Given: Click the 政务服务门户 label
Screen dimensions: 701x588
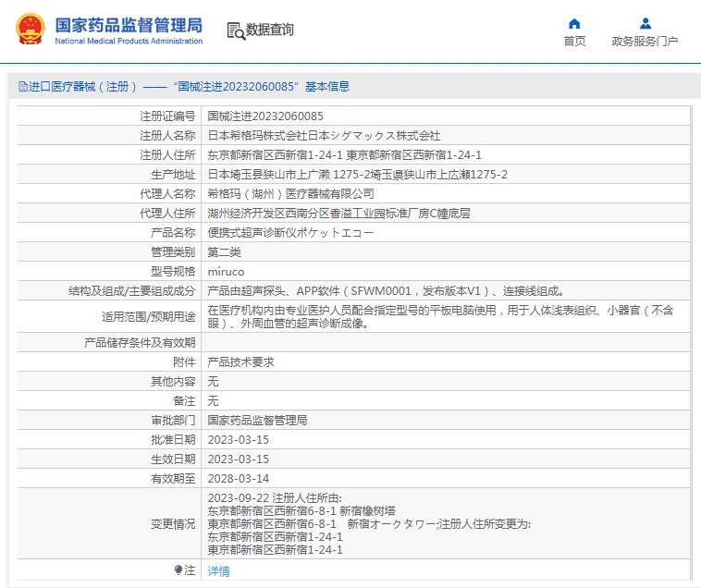Looking at the screenshot, I should coord(645,41).
